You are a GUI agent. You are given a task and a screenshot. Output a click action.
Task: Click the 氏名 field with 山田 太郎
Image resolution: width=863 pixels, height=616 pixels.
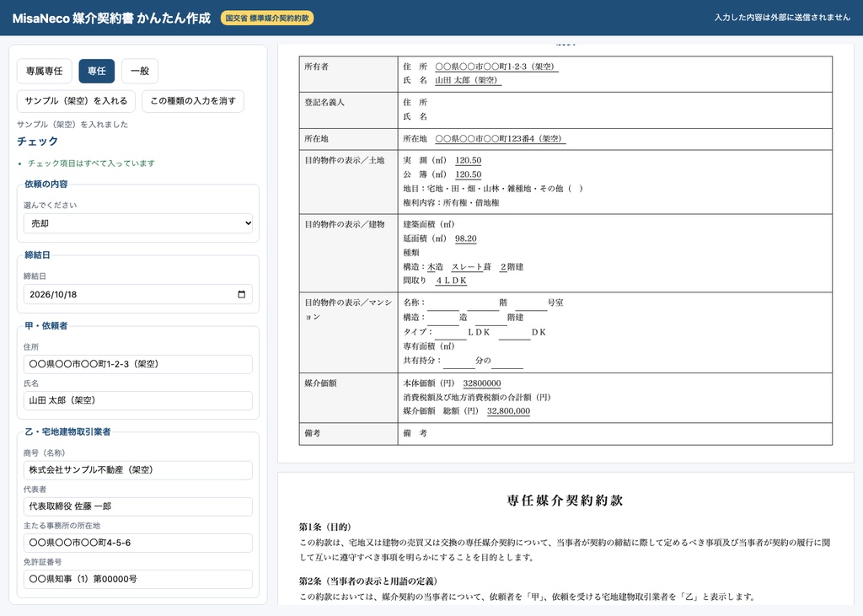(138, 401)
